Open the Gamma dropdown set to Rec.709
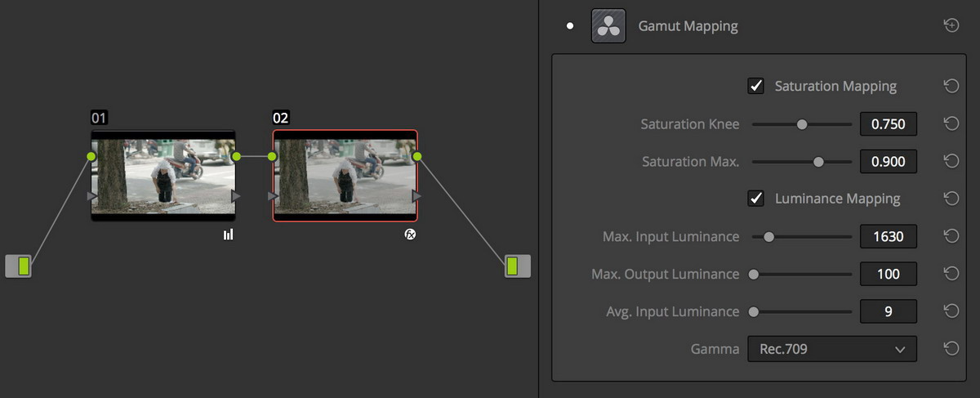This screenshot has width=980, height=398. 832,349
